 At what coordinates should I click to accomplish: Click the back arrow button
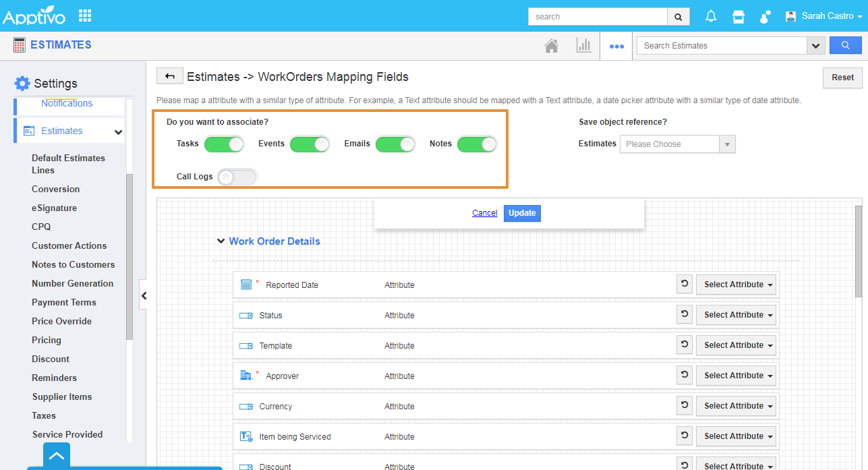tap(170, 76)
